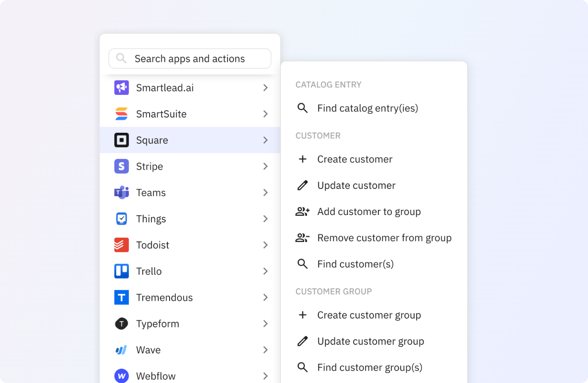Expand the Things submenu chevron
The height and width of the screenshot is (383, 588).
click(x=265, y=218)
